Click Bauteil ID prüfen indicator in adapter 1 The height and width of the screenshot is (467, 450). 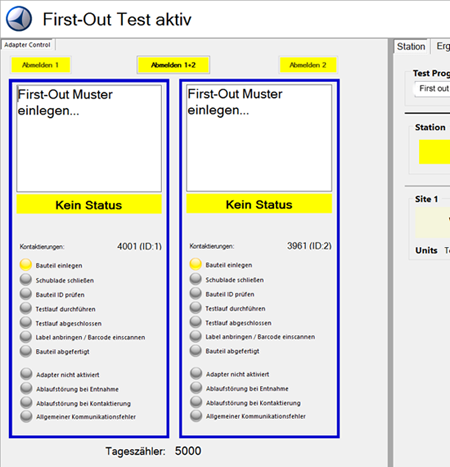(x=26, y=294)
